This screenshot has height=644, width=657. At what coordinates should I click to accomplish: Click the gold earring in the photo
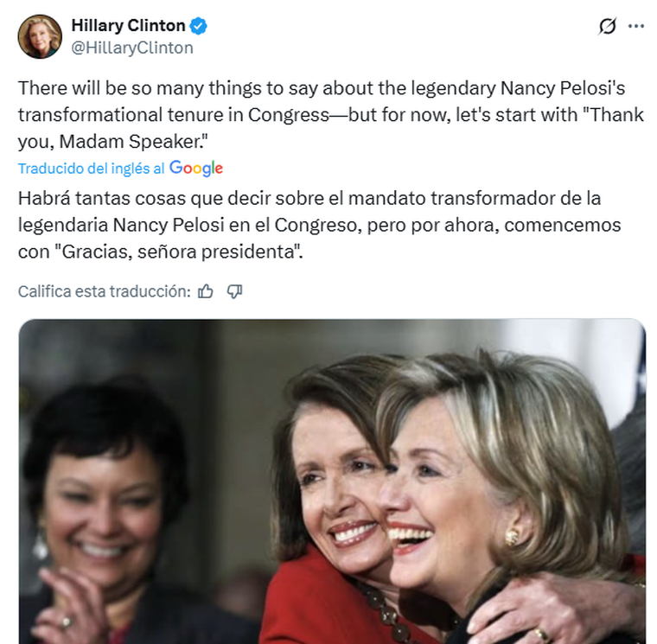click(511, 537)
